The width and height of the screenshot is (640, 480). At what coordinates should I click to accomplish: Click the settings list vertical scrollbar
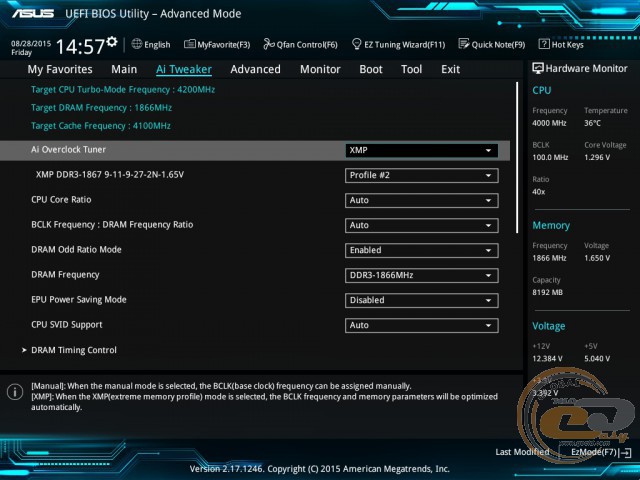[517, 158]
